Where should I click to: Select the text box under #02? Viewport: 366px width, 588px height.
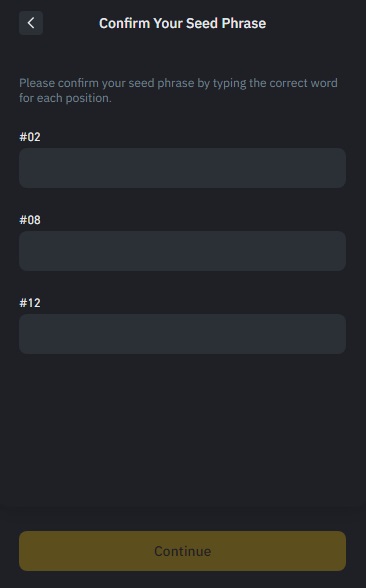click(182, 168)
